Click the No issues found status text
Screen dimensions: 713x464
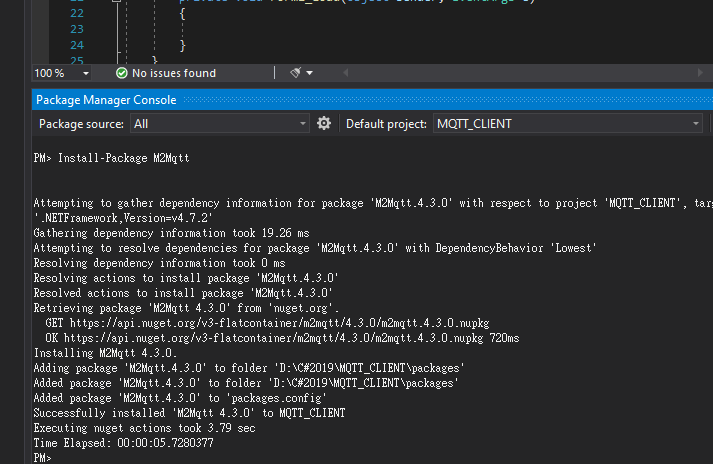pos(174,73)
